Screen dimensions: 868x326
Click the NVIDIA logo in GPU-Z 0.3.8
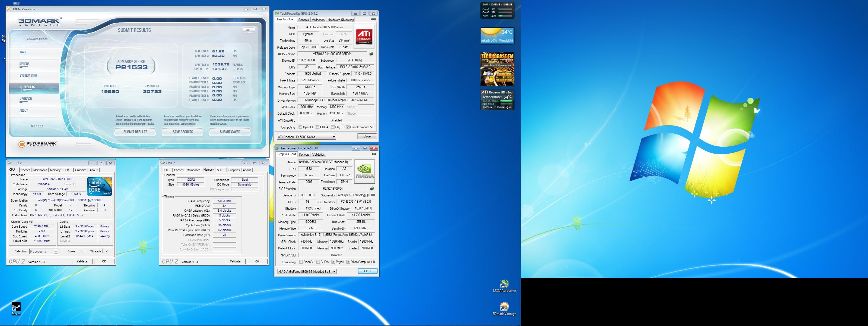[365, 172]
